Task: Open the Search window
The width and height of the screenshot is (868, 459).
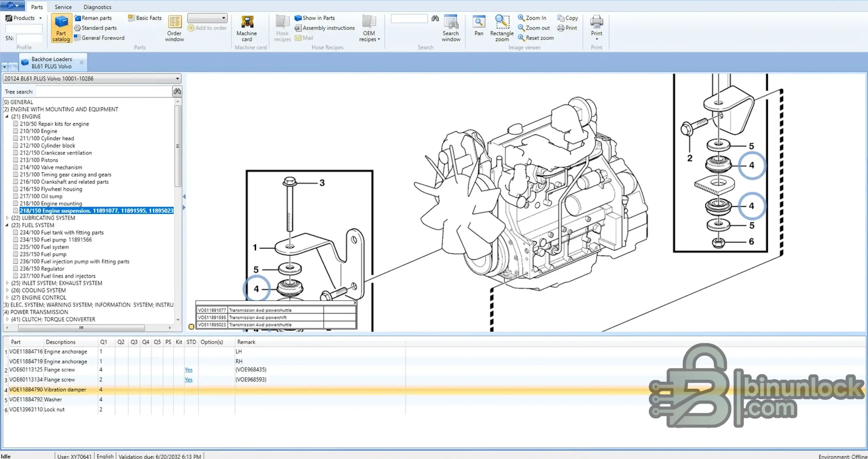Action: (451, 28)
